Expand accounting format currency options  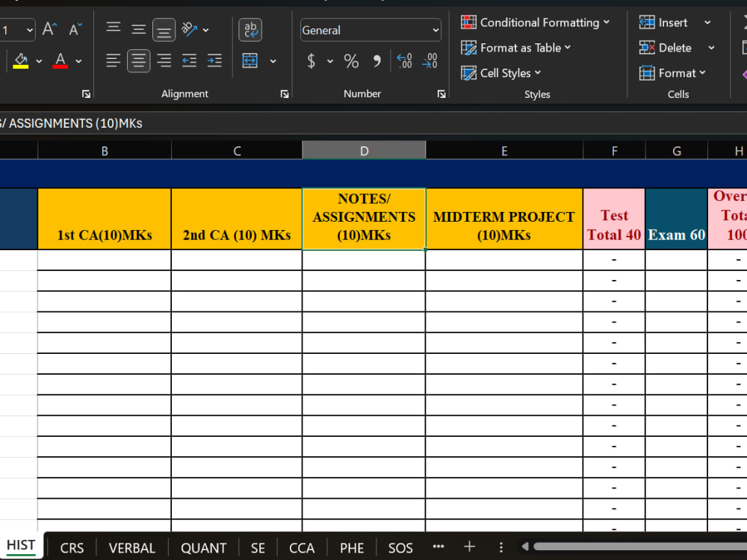(x=329, y=61)
